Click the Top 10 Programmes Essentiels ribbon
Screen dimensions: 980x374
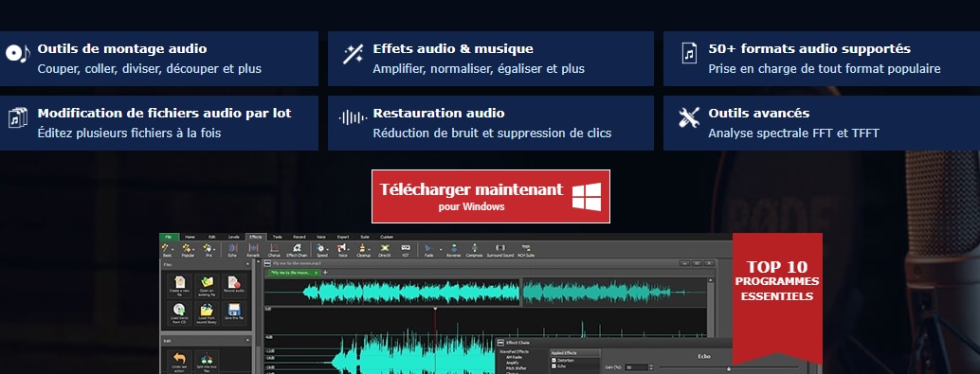[777, 298]
